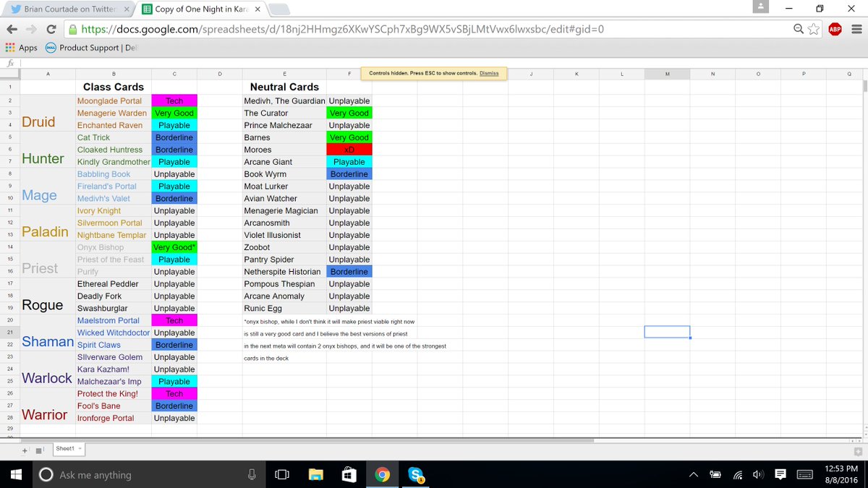
Task: Click the Chrome profile avatar button
Action: (760, 7)
